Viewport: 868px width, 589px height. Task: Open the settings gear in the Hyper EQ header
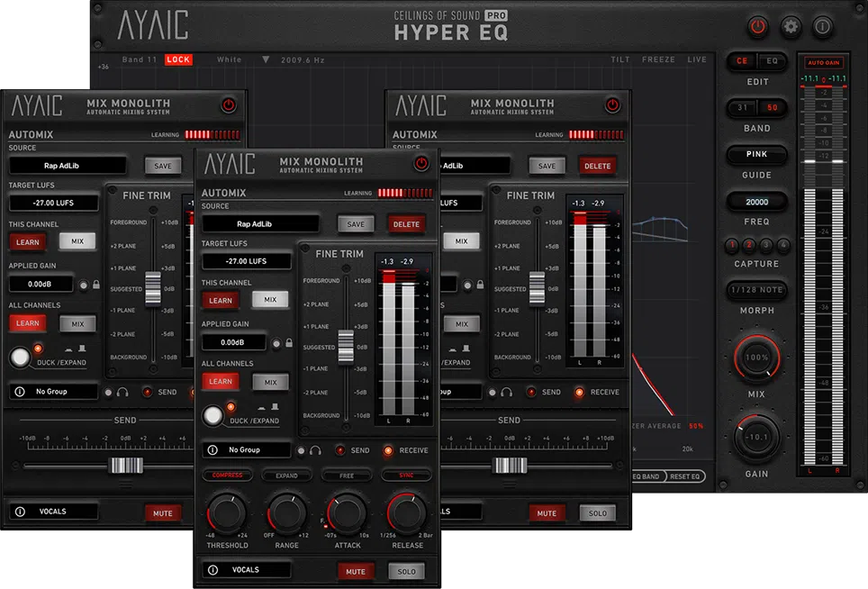click(x=791, y=27)
